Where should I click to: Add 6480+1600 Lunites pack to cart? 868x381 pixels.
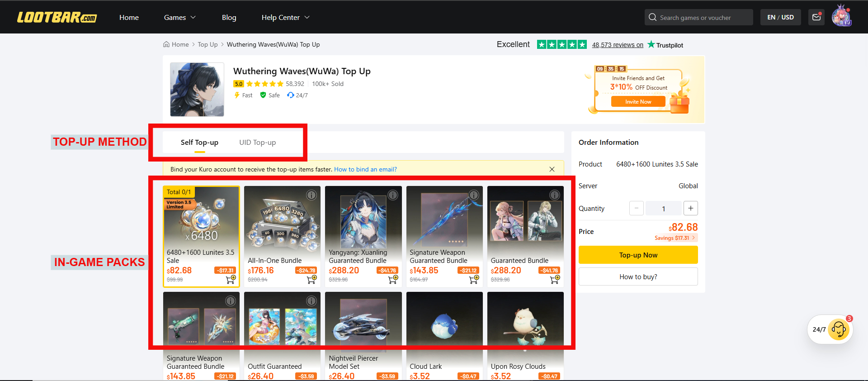click(231, 279)
